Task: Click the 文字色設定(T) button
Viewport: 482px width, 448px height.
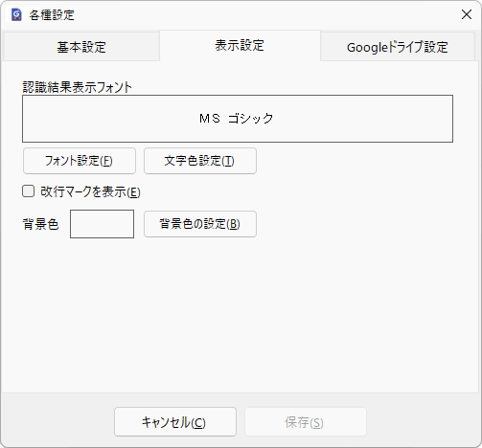Action: pos(200,161)
